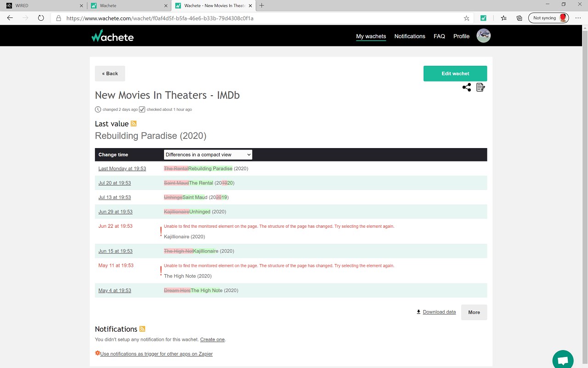Open Jul 13 at 19:53 change

pyautogui.click(x=114, y=197)
